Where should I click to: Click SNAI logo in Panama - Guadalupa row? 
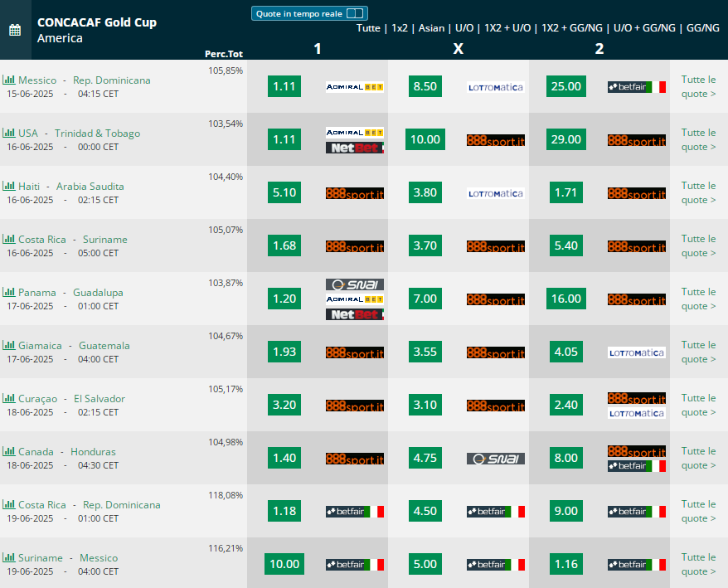click(355, 284)
